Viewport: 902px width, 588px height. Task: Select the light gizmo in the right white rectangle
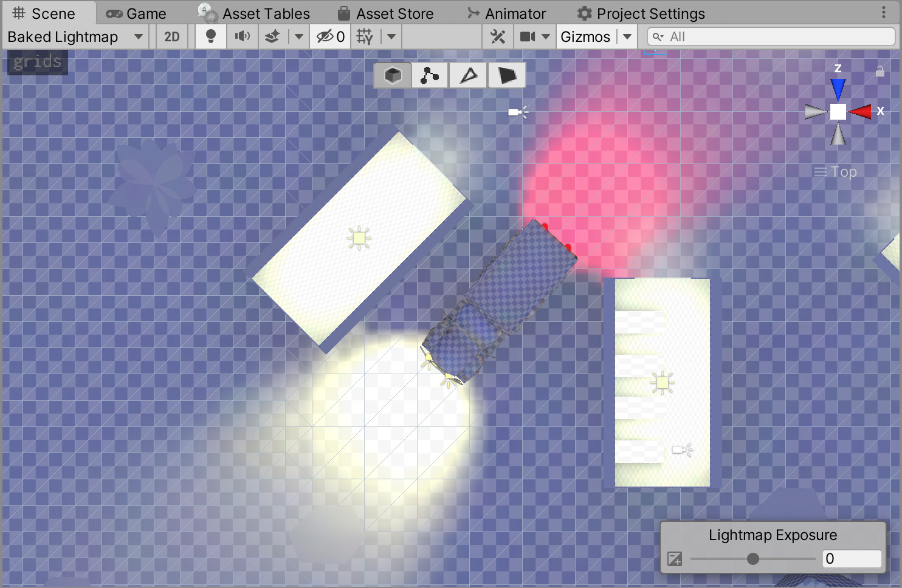(662, 383)
